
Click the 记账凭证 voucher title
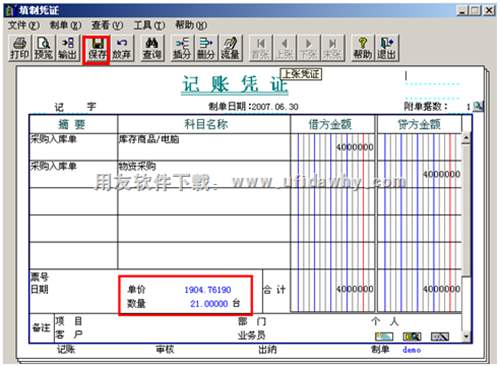point(235,84)
